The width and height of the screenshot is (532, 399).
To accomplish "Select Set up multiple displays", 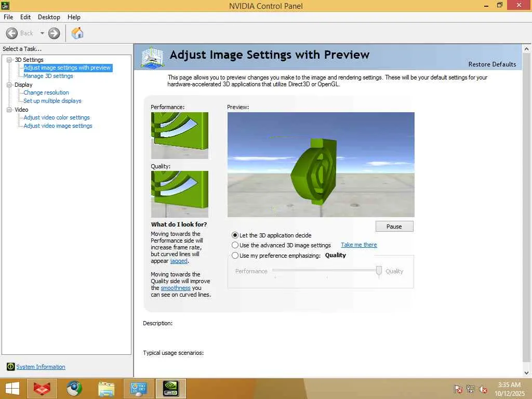I will (52, 101).
